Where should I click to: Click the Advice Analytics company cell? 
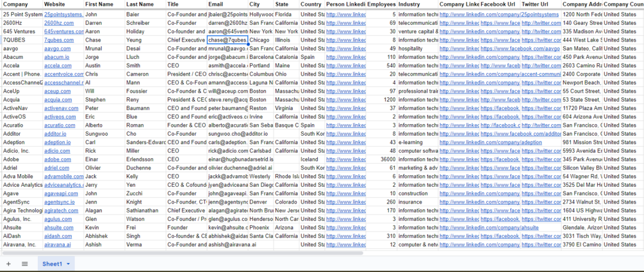click(x=22, y=185)
